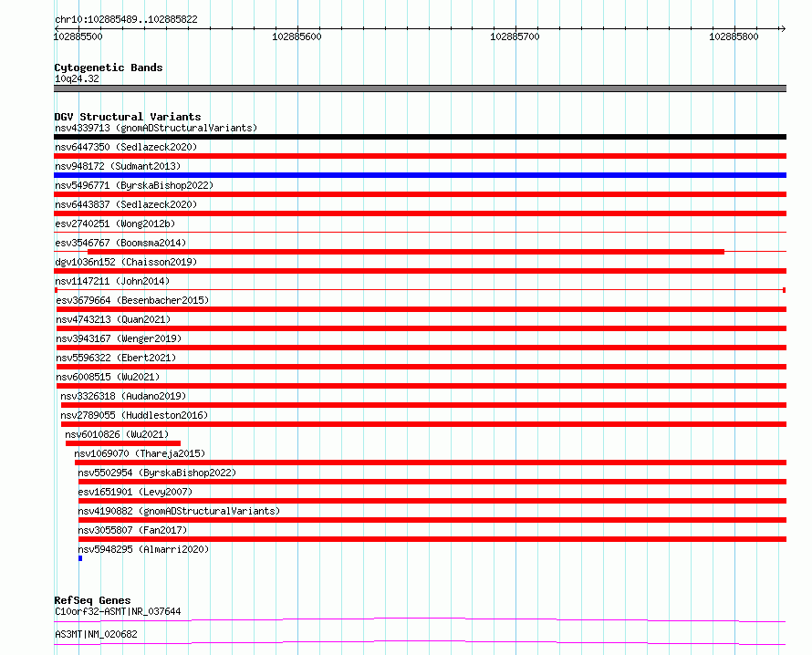The height and width of the screenshot is (655, 812).
Task: Click esv3546767 (Boomsma2014) label
Action: pyautogui.click(x=120, y=243)
